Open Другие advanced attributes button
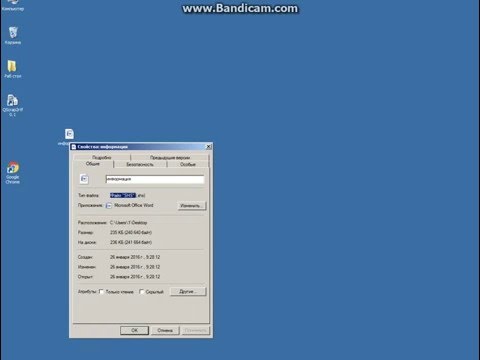The width and height of the screenshot is (480, 360). point(188,291)
